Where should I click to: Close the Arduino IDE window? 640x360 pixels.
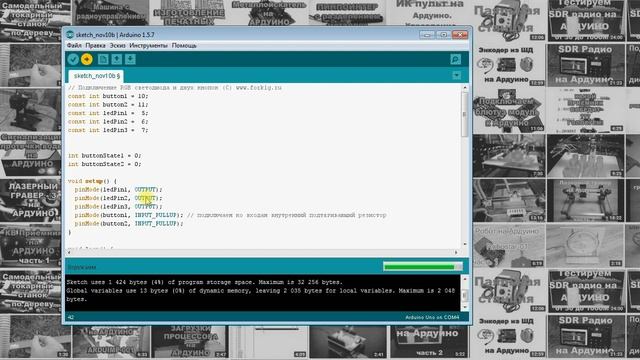460,35
